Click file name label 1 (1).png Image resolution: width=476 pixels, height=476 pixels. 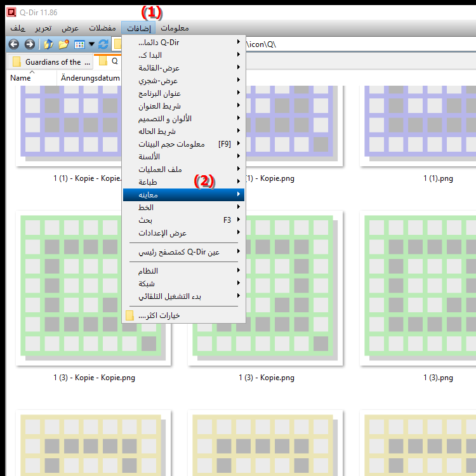pyautogui.click(x=438, y=178)
